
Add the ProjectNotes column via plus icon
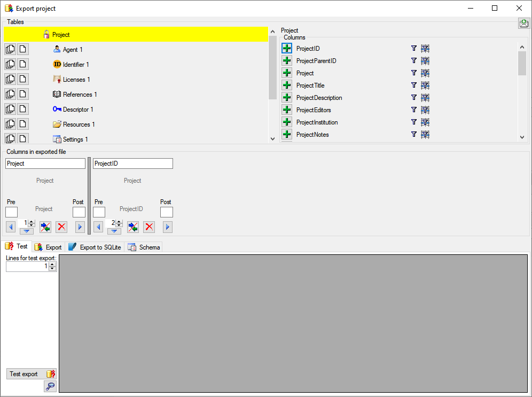coord(287,134)
